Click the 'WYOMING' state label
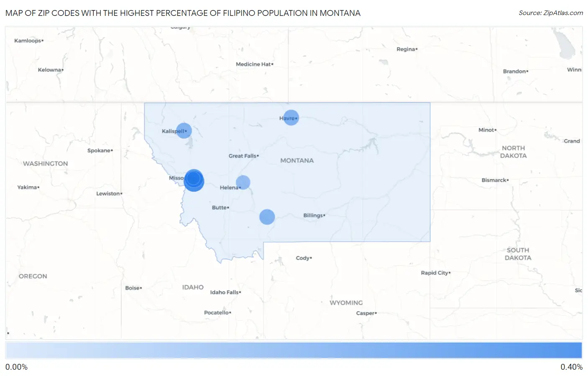Image resolution: width=588 pixels, height=376 pixels. click(x=346, y=303)
